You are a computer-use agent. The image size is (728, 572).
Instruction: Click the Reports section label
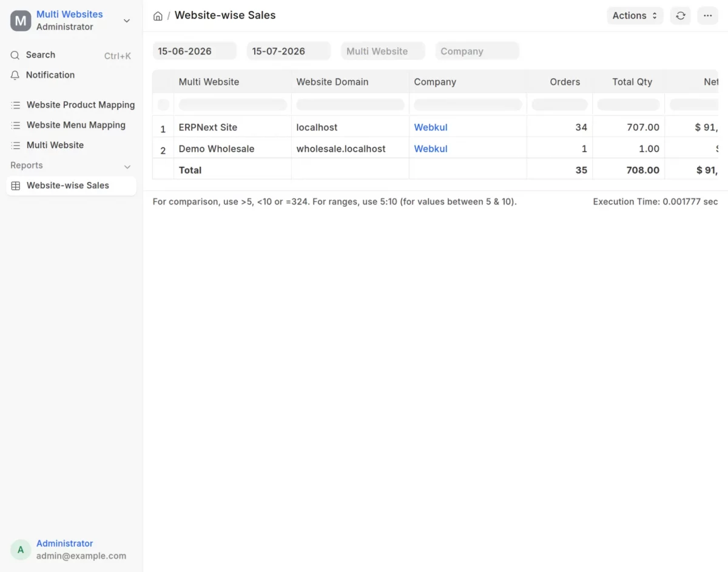tap(27, 166)
